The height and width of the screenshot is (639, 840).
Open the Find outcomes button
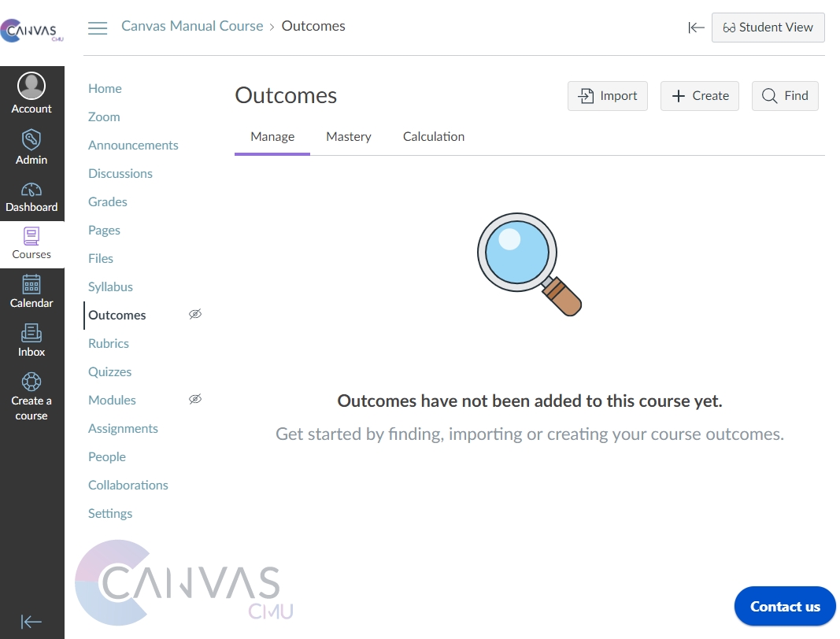(x=785, y=96)
